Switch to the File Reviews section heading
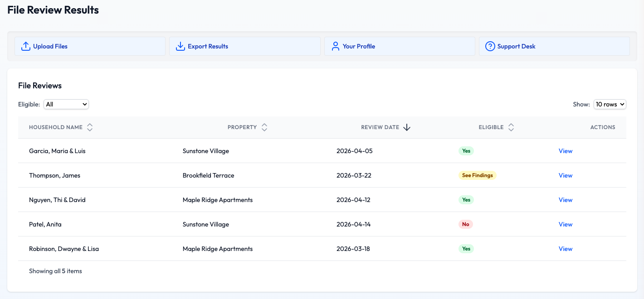 pos(40,85)
